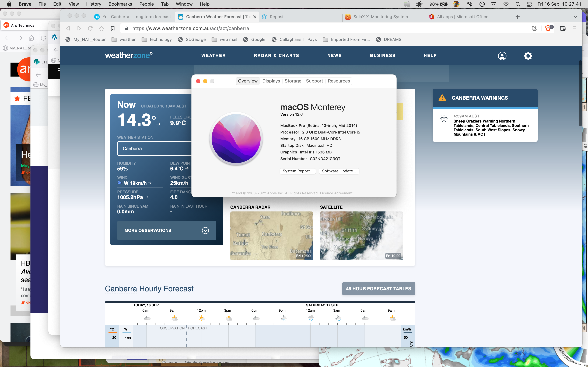
Task: Open Brave Shields lion icon
Action: point(548,28)
